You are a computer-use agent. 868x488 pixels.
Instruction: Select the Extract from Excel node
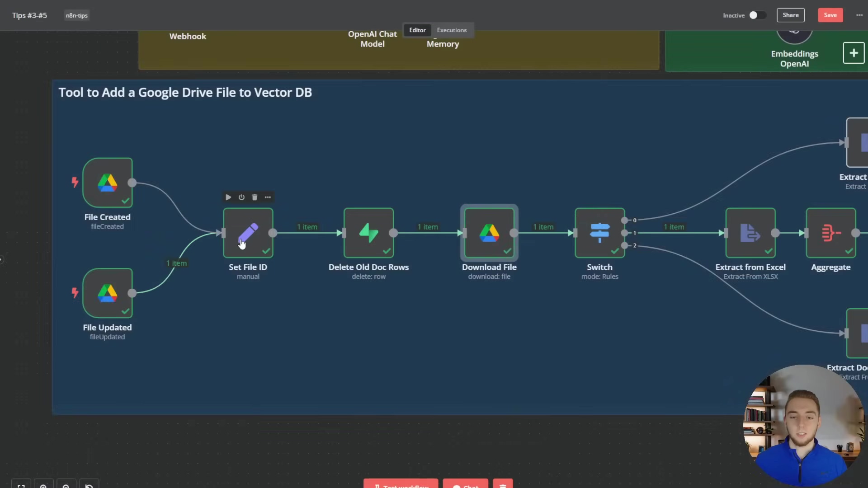point(750,233)
